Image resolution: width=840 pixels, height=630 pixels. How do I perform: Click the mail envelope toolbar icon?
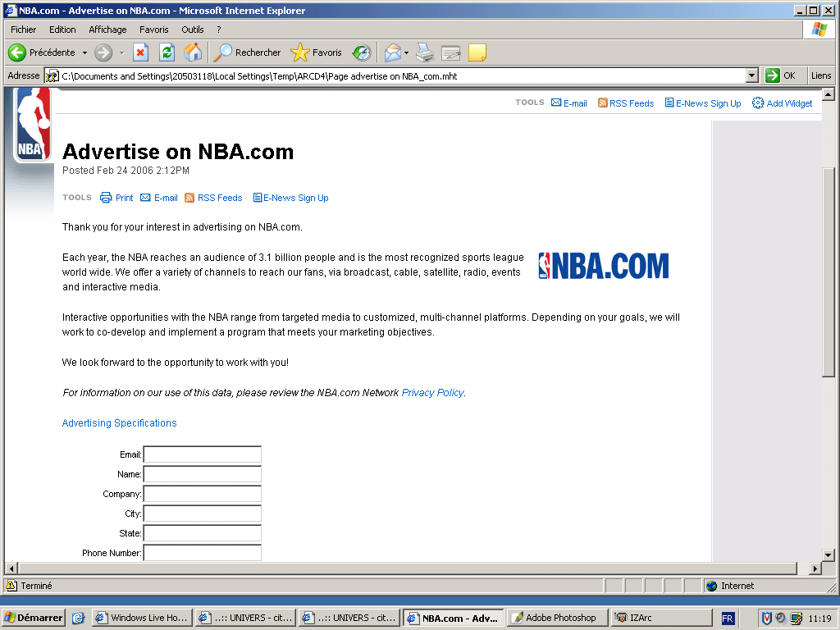[x=393, y=52]
